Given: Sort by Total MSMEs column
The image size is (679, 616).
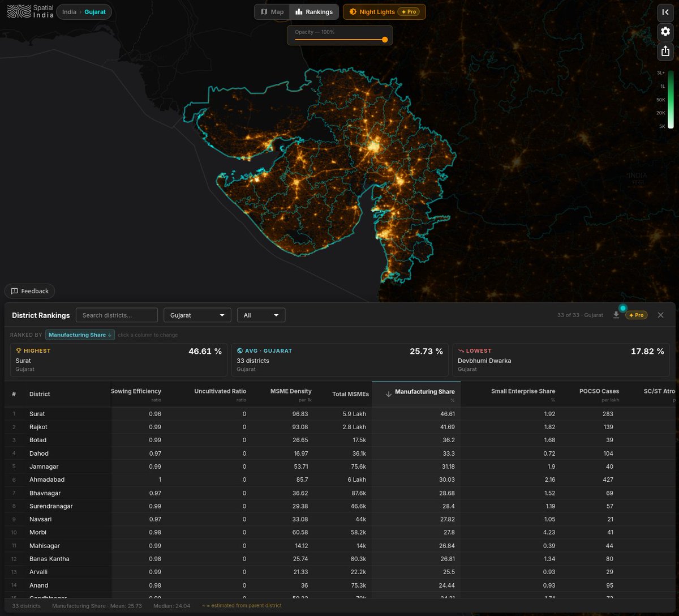Looking at the screenshot, I should point(350,394).
